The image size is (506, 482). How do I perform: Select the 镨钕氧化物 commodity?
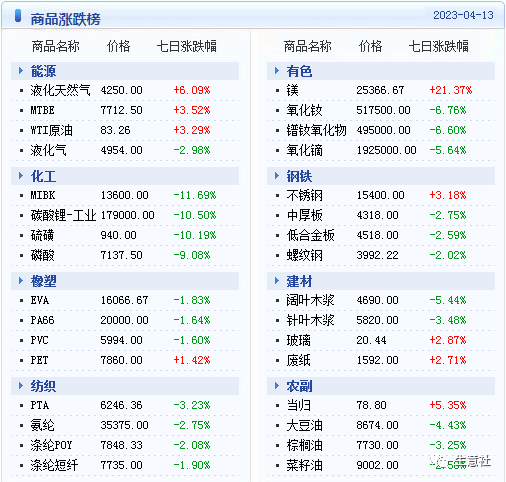pos(316,130)
